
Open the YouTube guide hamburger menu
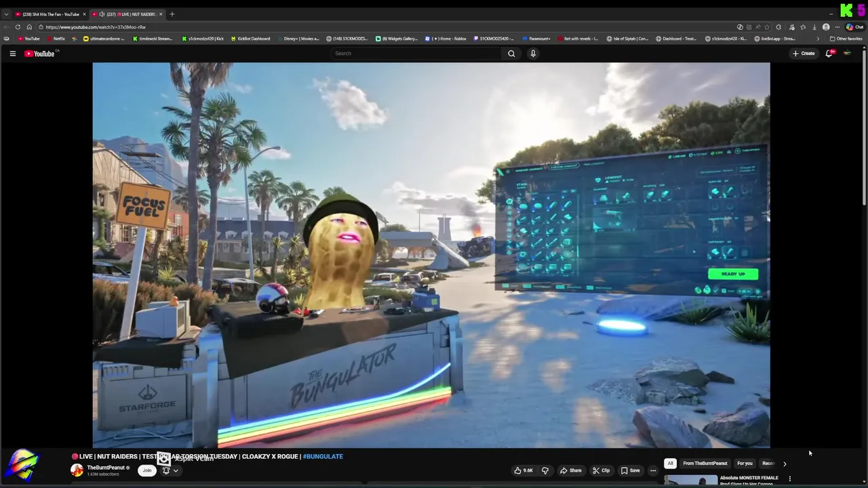tap(12, 54)
